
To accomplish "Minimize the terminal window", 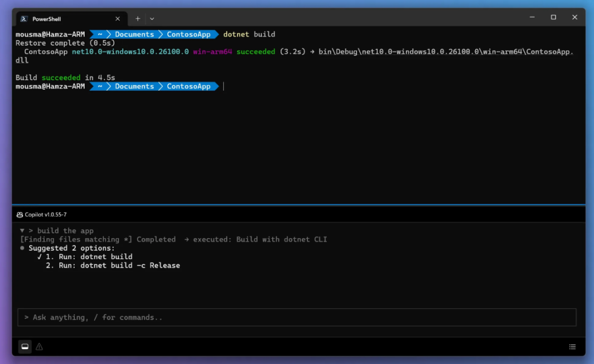I will click(x=532, y=17).
